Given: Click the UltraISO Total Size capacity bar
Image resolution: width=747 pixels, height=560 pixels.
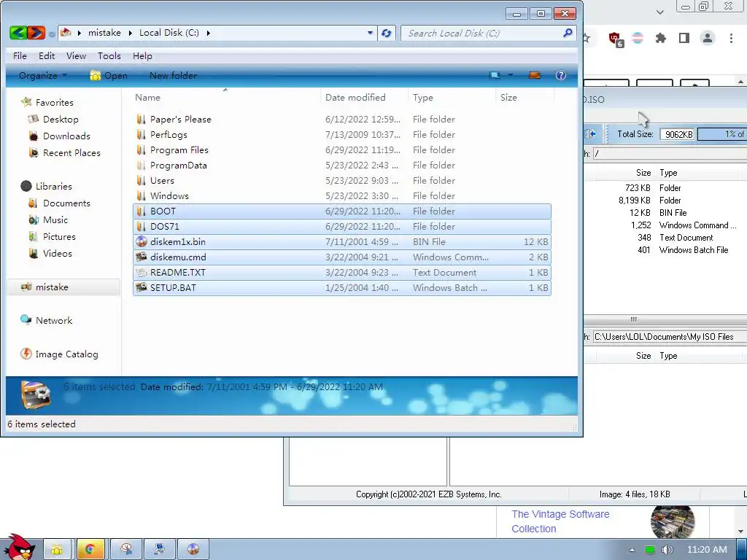Looking at the screenshot, I should click(721, 134).
